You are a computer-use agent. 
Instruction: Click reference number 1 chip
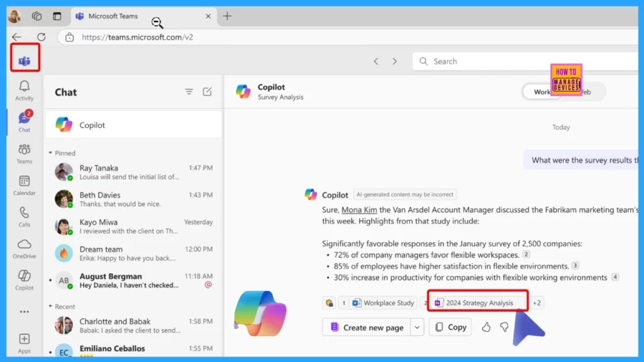click(x=344, y=303)
